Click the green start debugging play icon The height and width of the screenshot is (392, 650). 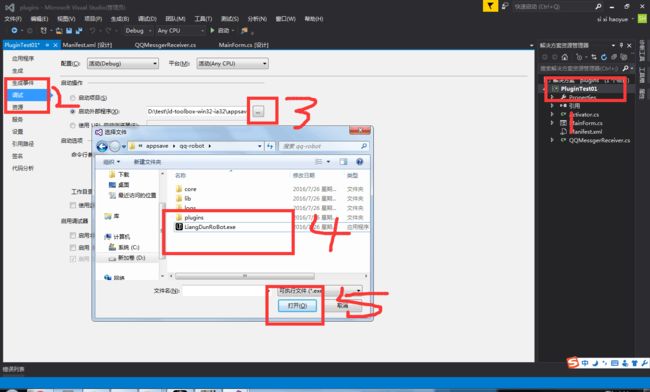tap(212, 30)
